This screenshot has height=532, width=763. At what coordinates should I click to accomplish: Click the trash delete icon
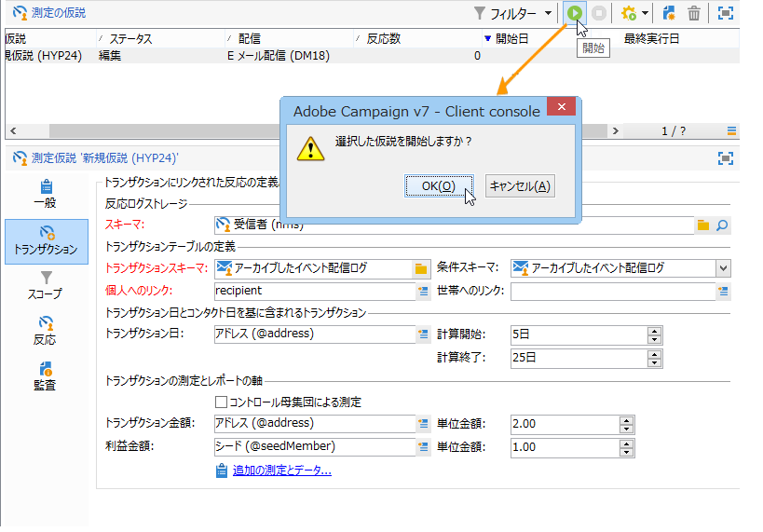(x=694, y=13)
